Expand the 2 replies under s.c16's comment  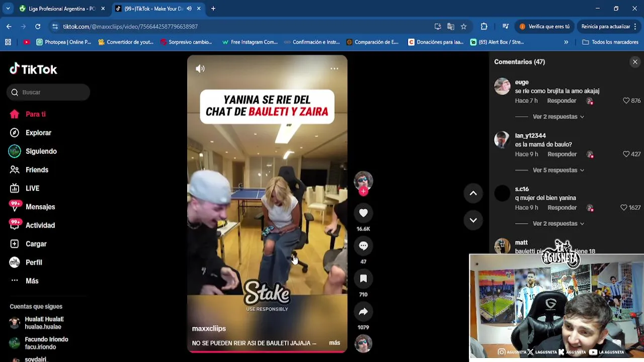(558, 223)
